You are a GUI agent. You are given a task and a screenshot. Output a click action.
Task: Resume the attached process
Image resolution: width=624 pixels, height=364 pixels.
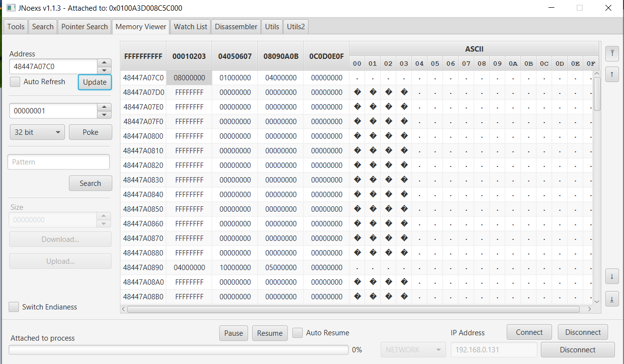click(x=270, y=333)
